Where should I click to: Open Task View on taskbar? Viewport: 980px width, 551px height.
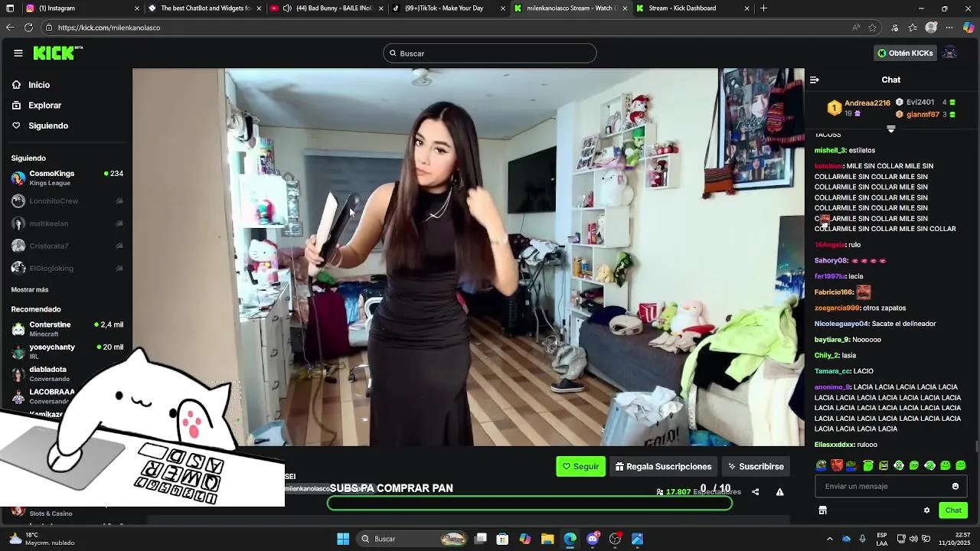pos(481,539)
